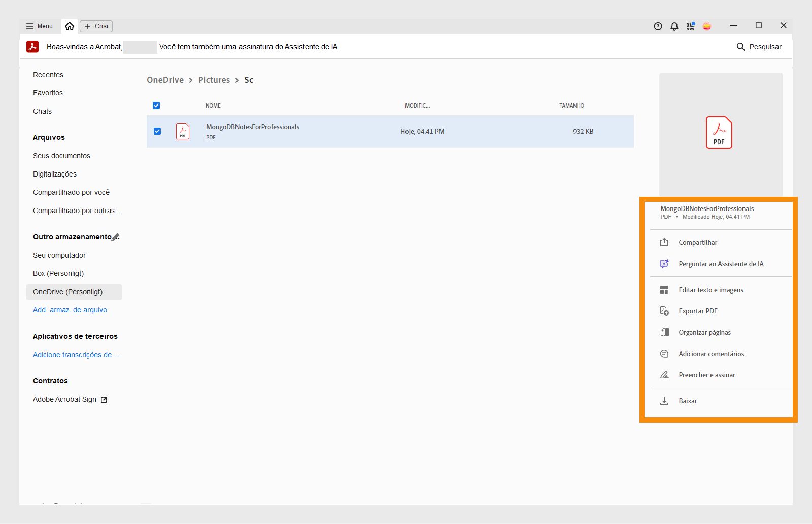Click the Baixar download icon
This screenshot has width=812, height=524.
click(664, 401)
